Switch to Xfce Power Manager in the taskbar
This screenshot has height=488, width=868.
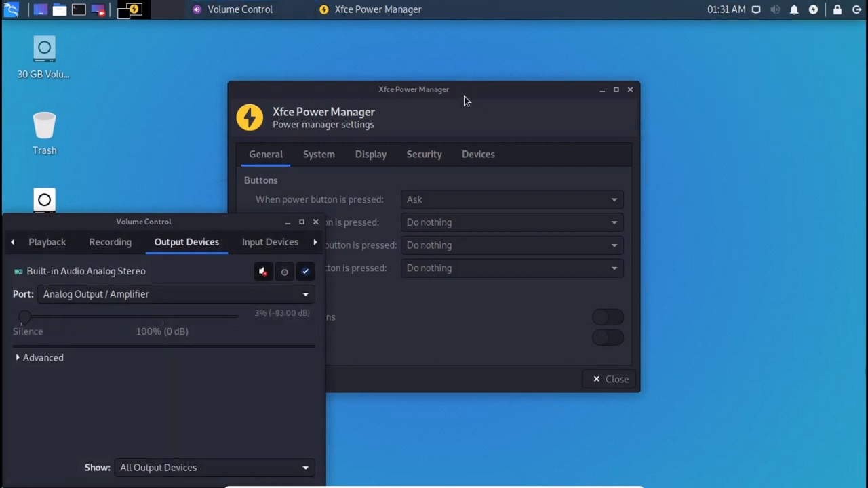coord(370,9)
